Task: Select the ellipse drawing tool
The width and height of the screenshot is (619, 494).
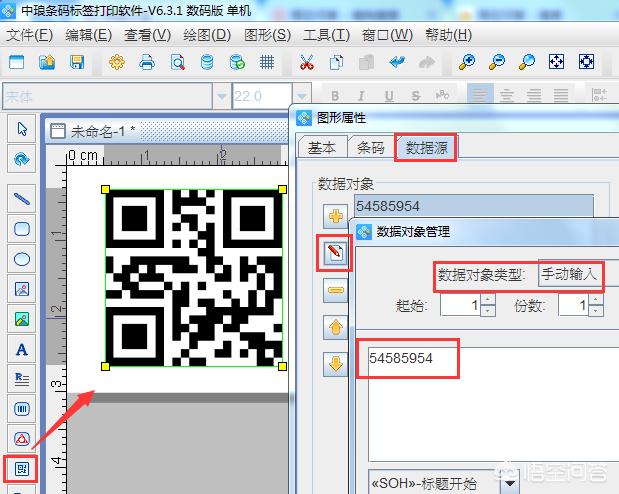Action: coord(22,259)
